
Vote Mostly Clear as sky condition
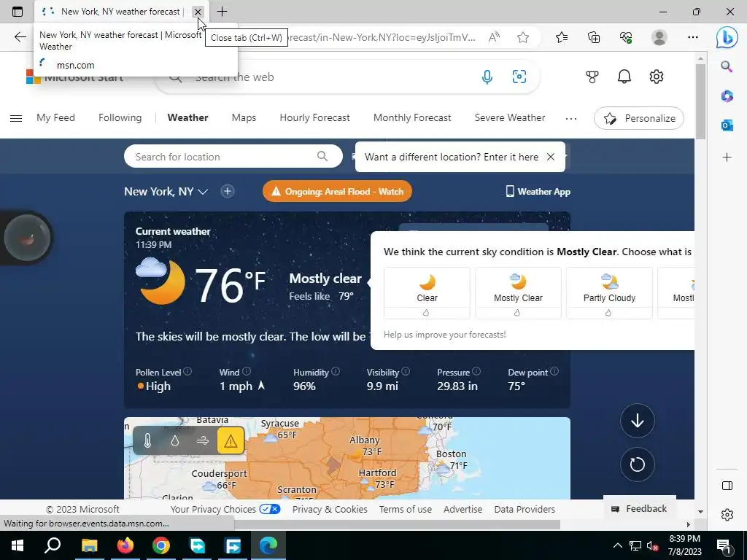click(x=519, y=293)
